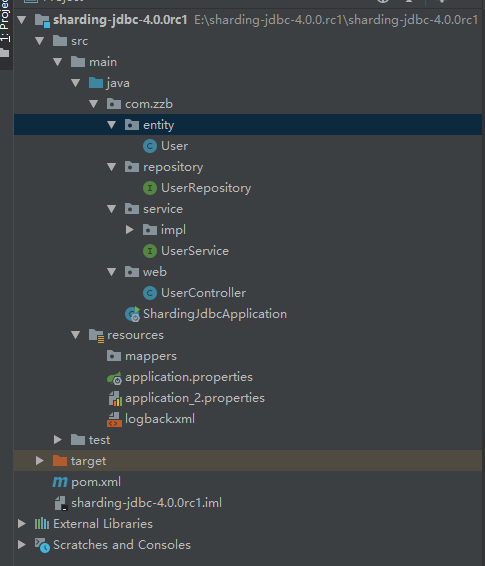Collapse the repository package

[x=112, y=167]
